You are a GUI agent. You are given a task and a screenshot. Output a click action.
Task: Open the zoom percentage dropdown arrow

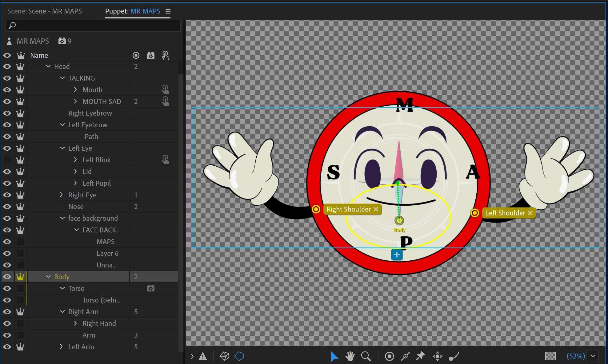click(593, 356)
